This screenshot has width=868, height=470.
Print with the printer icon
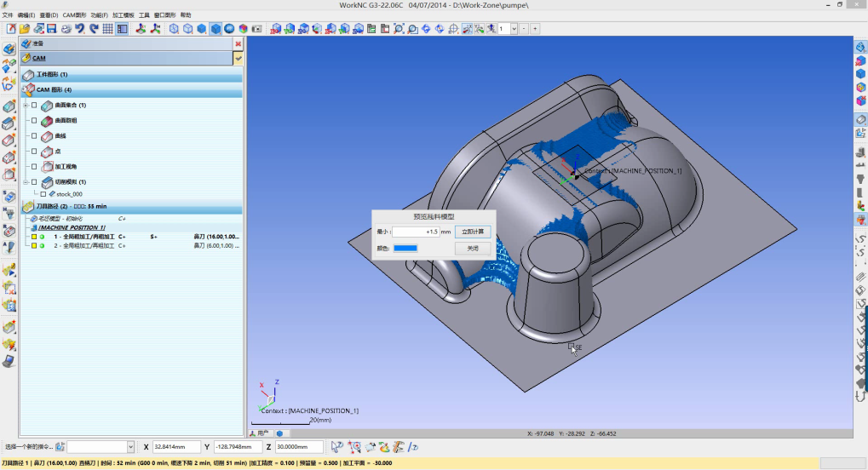(66, 29)
